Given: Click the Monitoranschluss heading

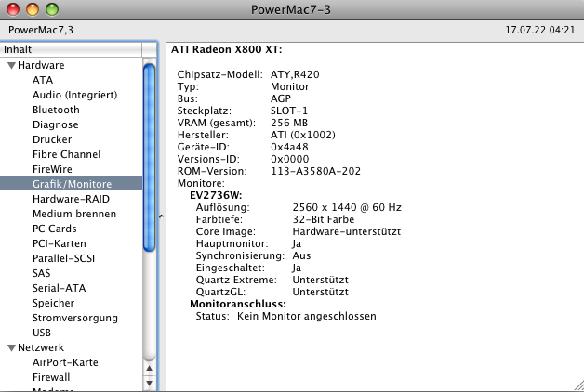Looking at the screenshot, I should click(238, 305).
